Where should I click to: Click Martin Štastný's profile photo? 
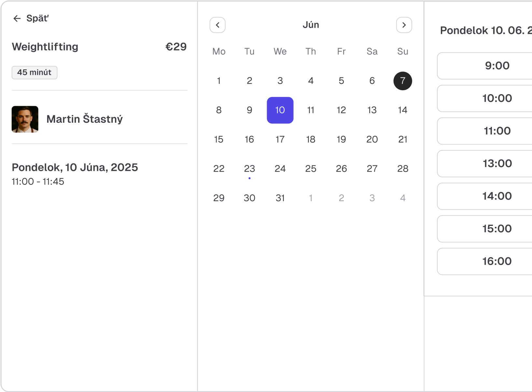[x=25, y=119]
